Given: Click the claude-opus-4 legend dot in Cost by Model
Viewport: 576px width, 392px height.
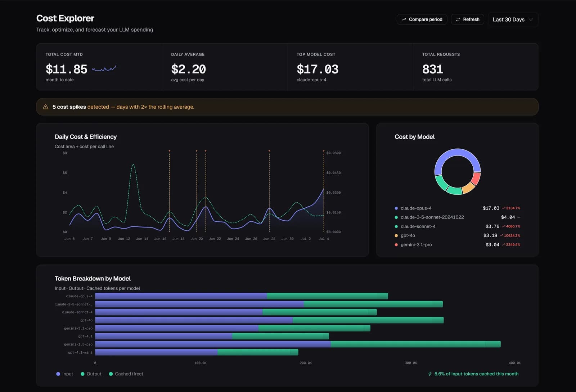Looking at the screenshot, I should (396, 208).
